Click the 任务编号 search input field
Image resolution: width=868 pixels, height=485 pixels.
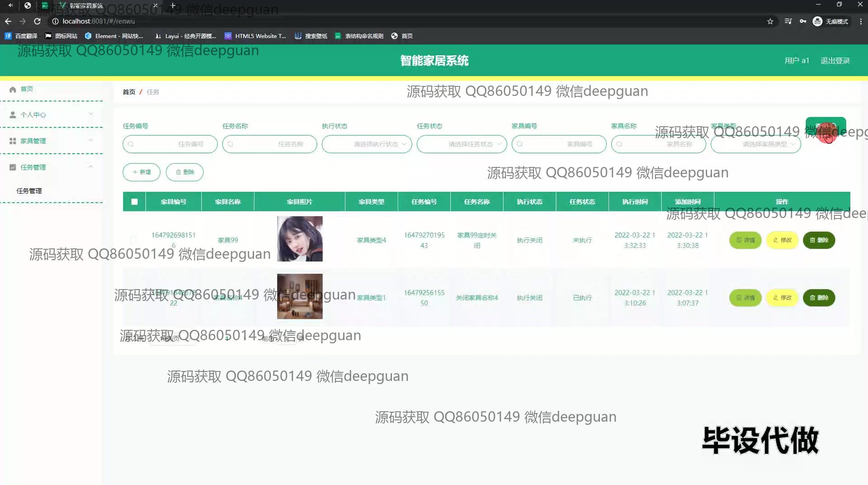click(170, 144)
